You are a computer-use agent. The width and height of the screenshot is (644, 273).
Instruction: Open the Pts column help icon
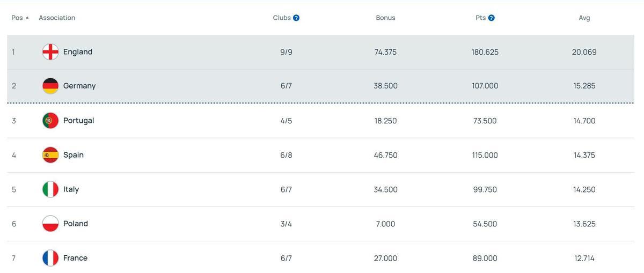[x=492, y=18]
